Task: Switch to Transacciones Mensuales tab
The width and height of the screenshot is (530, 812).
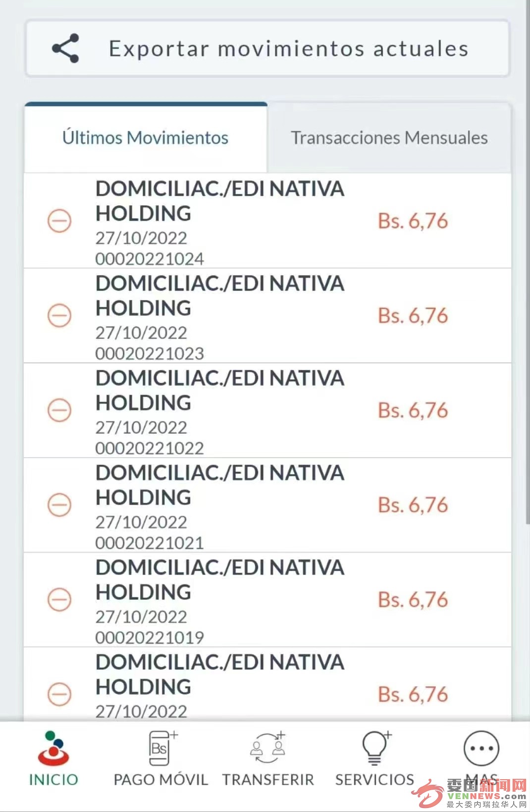Action: [x=389, y=138]
